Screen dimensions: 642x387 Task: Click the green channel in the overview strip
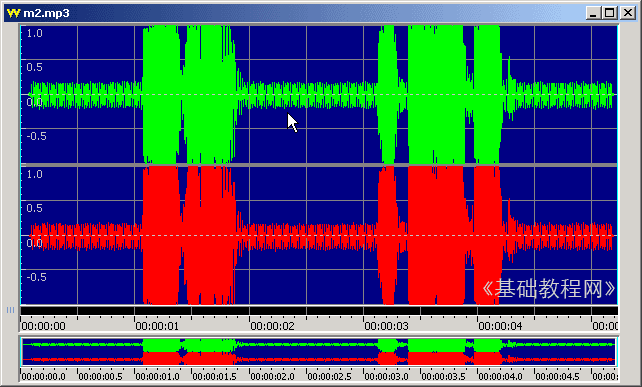pyautogui.click(x=319, y=345)
